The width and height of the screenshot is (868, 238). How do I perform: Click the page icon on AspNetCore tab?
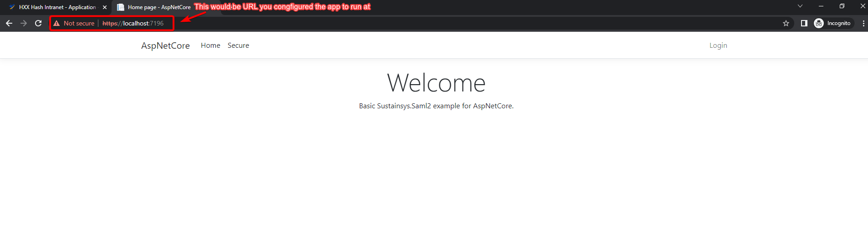(x=121, y=7)
